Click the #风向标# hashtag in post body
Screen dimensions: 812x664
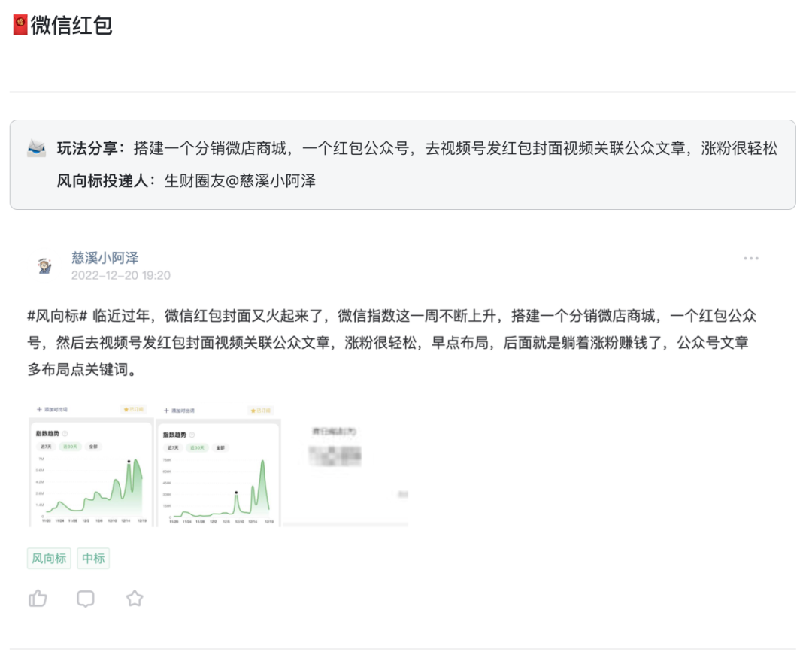pyautogui.click(x=57, y=316)
